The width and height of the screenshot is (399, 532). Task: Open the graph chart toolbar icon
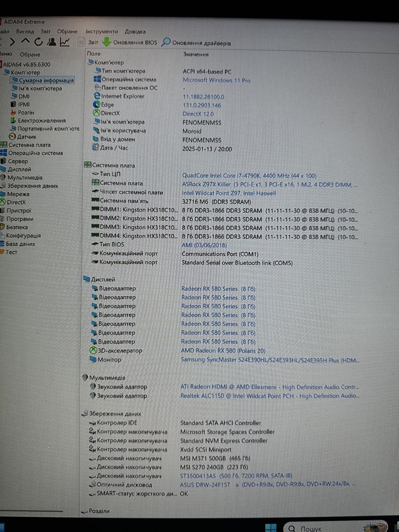64,41
